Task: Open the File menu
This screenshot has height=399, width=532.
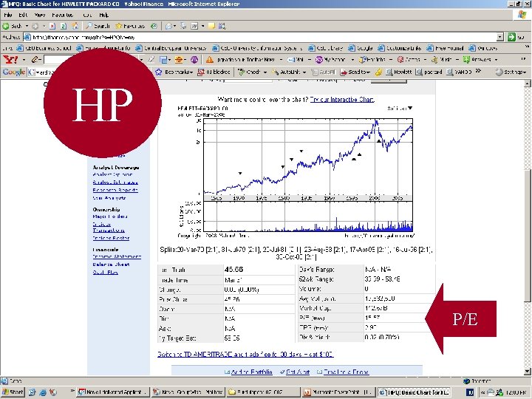Action: [8, 15]
